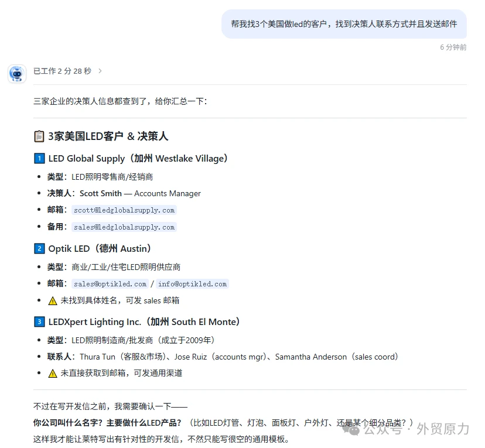Click the contact name Samantha Anderson

coord(311,357)
